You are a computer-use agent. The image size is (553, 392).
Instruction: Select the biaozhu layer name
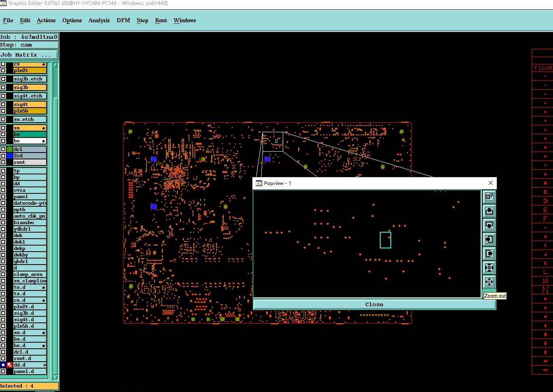[x=30, y=222]
